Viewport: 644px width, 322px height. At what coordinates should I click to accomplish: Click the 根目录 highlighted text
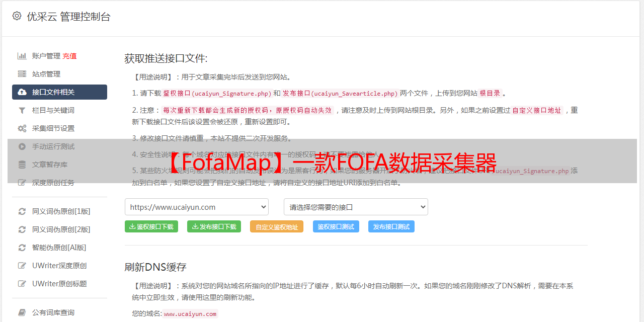pyautogui.click(x=490, y=93)
